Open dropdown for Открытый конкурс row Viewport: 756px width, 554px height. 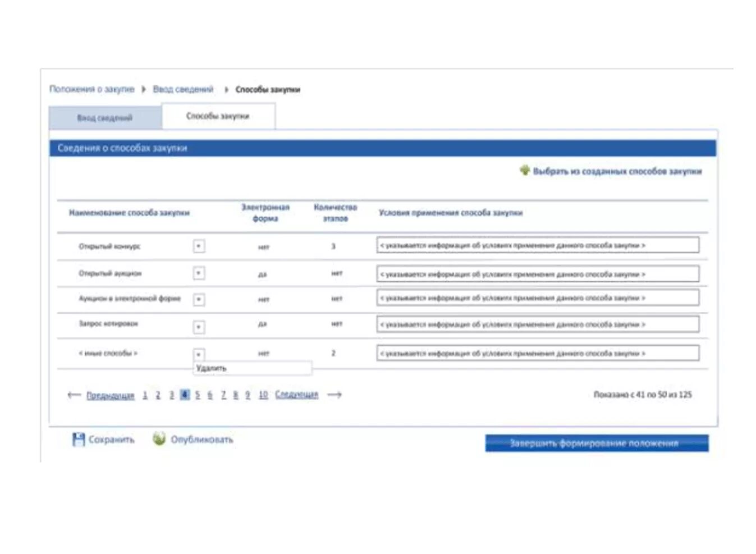pyautogui.click(x=199, y=246)
